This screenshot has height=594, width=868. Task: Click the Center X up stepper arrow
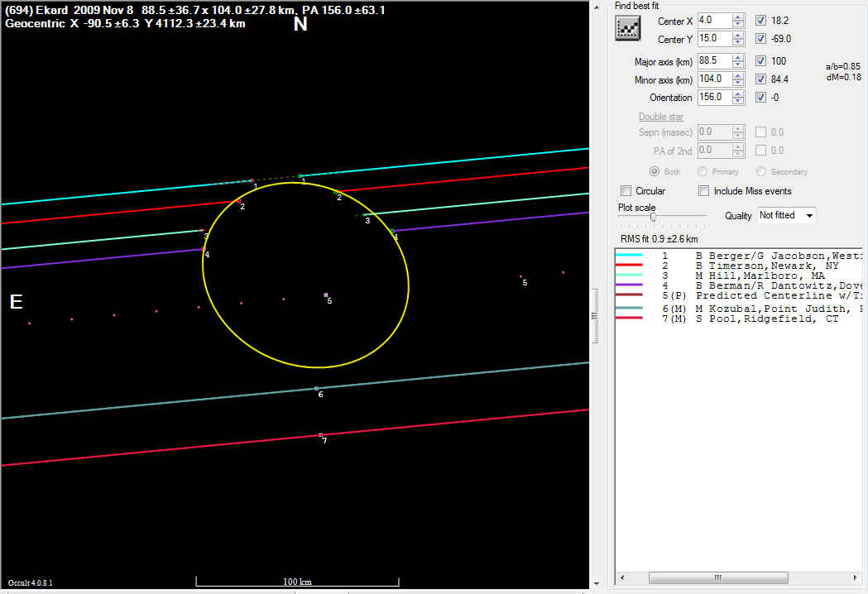tap(738, 17)
